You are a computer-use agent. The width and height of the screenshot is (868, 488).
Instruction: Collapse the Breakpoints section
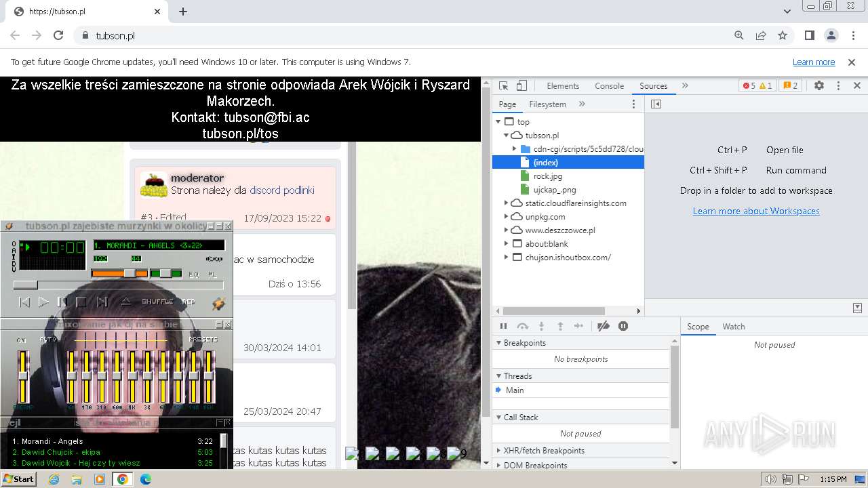499,343
